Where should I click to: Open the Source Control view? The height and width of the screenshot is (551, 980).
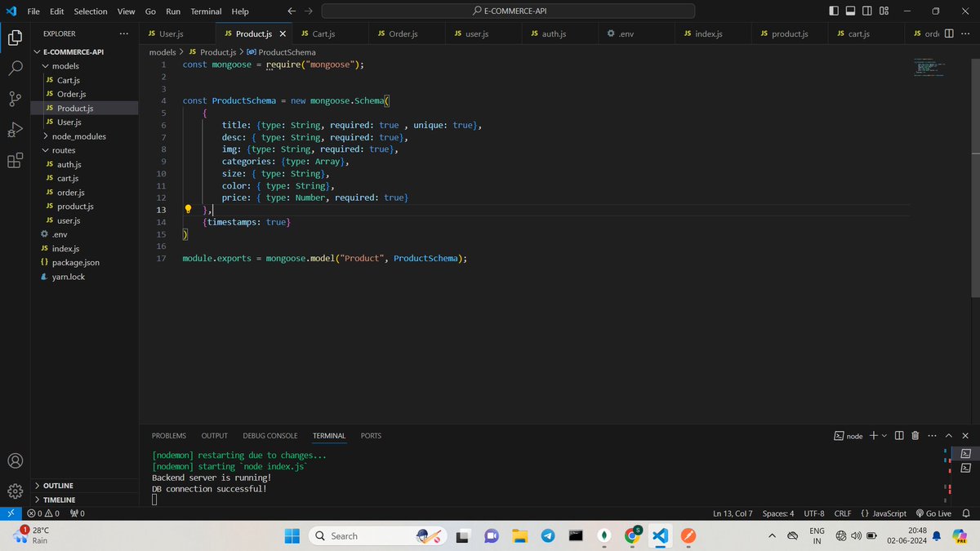pos(15,100)
